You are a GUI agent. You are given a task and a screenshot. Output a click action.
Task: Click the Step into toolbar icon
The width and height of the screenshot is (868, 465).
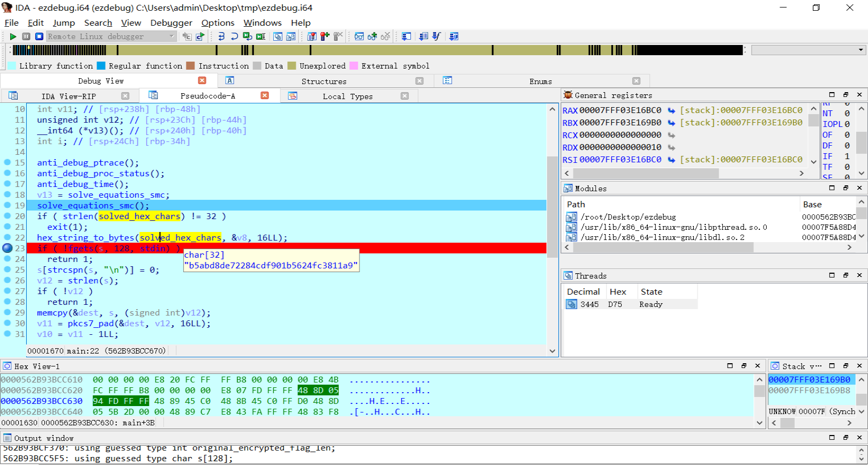[x=221, y=36]
